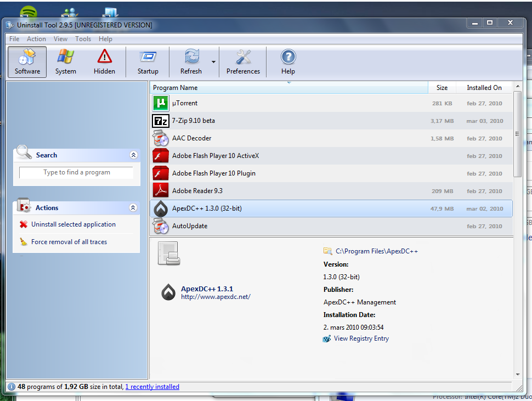Click the Spotify desktop icon
Image resolution: width=532 pixels, height=401 pixels.
point(29,12)
